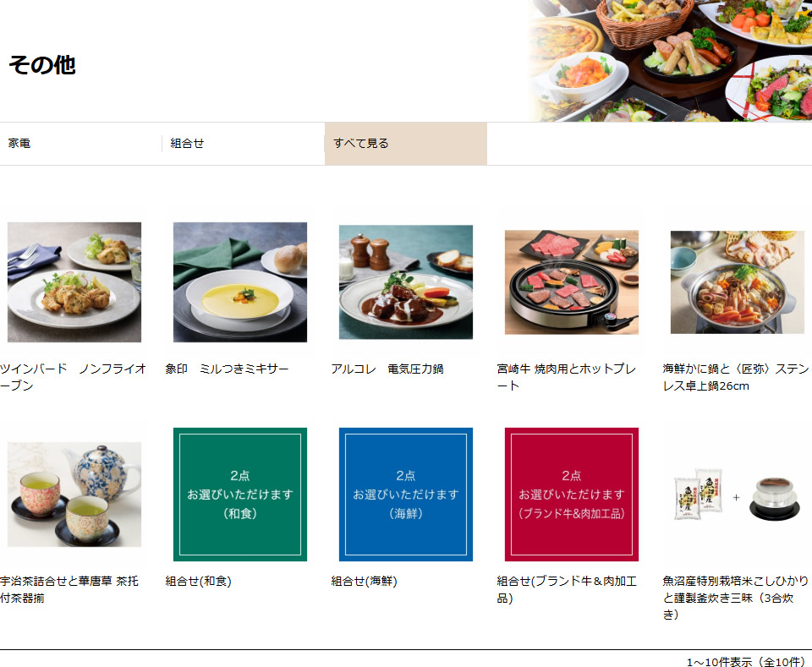This screenshot has width=812, height=667.
Task: Select the red ブランド牛&肉加工品 tile
Action: click(x=571, y=495)
